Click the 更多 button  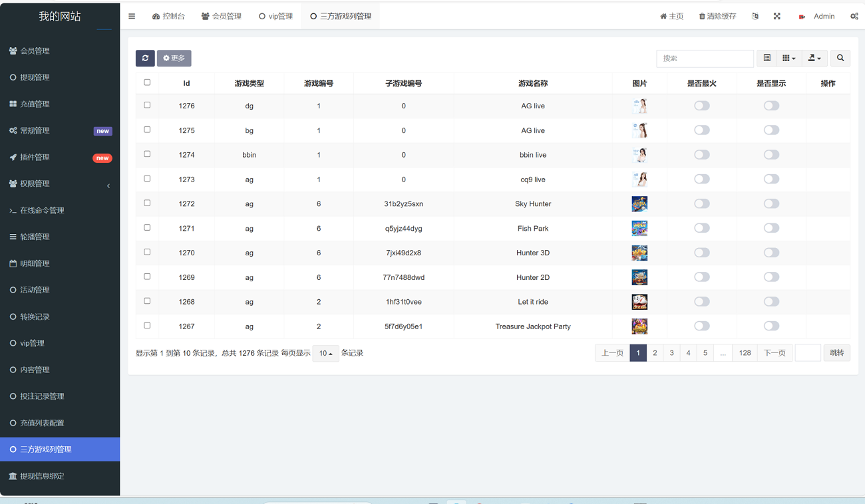174,59
